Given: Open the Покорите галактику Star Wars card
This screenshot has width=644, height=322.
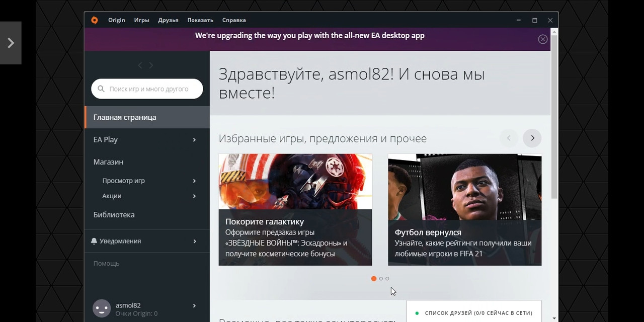Looking at the screenshot, I should (295, 210).
